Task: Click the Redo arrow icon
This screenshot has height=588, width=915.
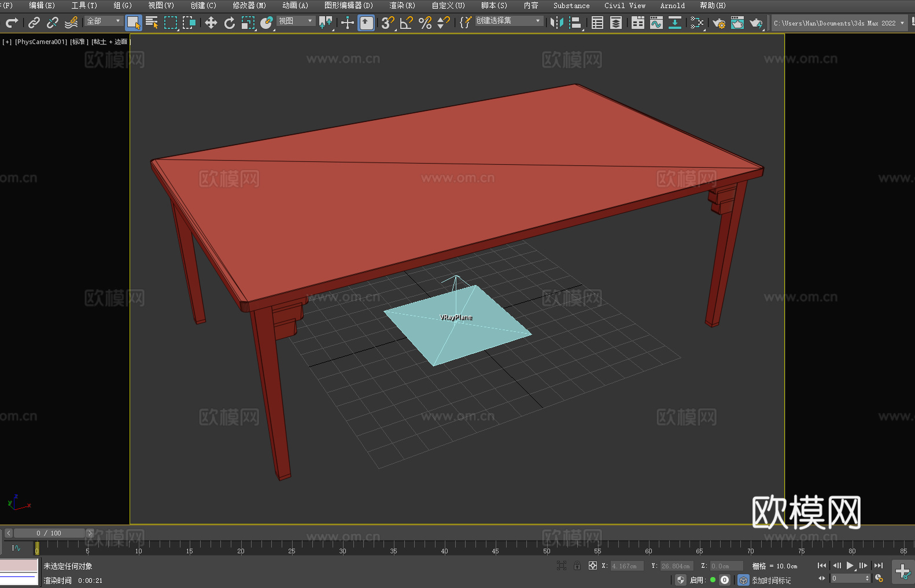Action: (12, 23)
